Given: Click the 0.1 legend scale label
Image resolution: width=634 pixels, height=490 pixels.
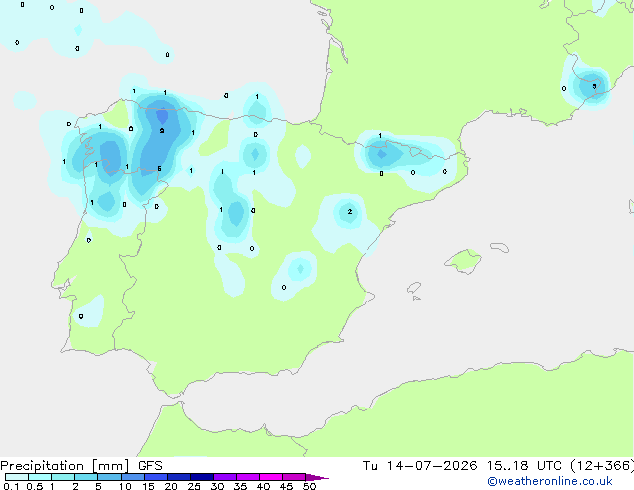Looking at the screenshot, I should point(11,486).
